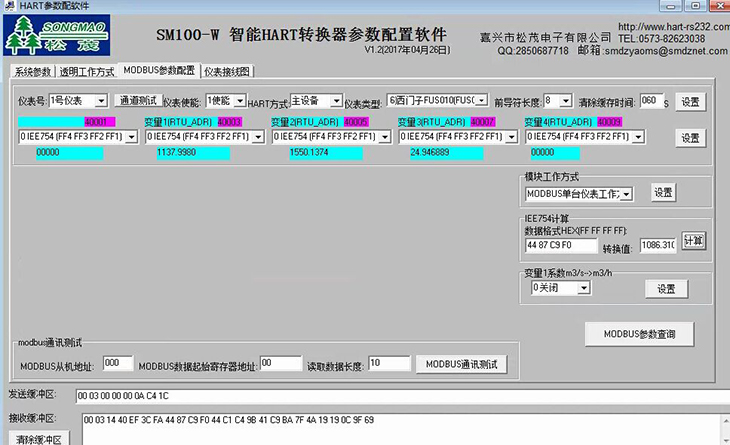Switch to the 系统参数 tab
The image size is (730, 445).
32,72
